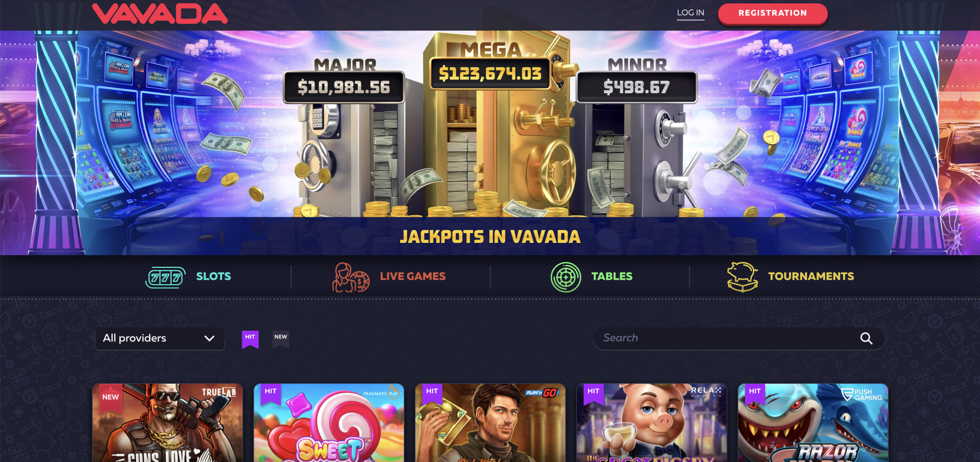
Task: Select the 777 slots icon
Action: click(165, 277)
